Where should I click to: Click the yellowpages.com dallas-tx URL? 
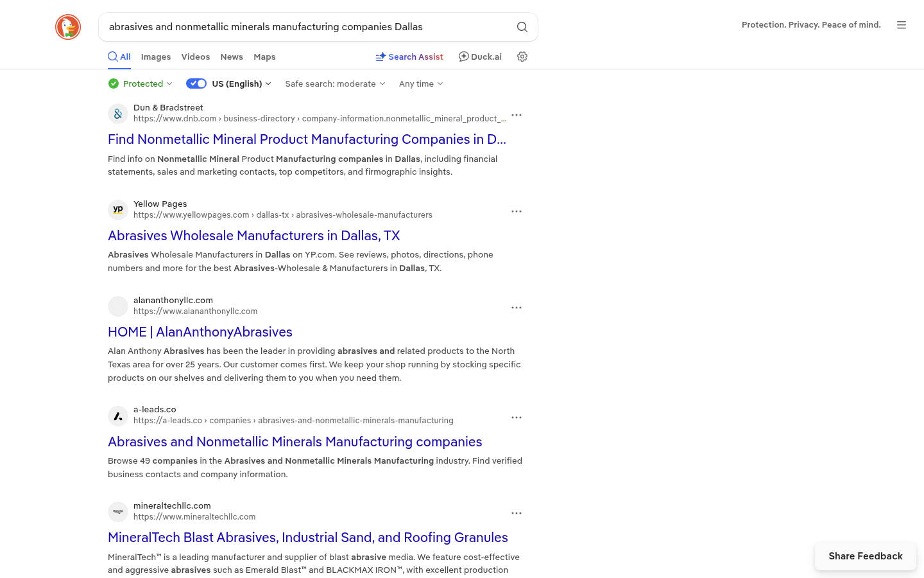point(283,215)
